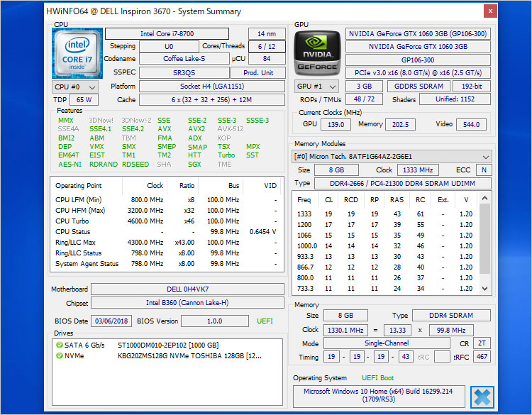Open the Micron memory module dropdown

click(392, 157)
